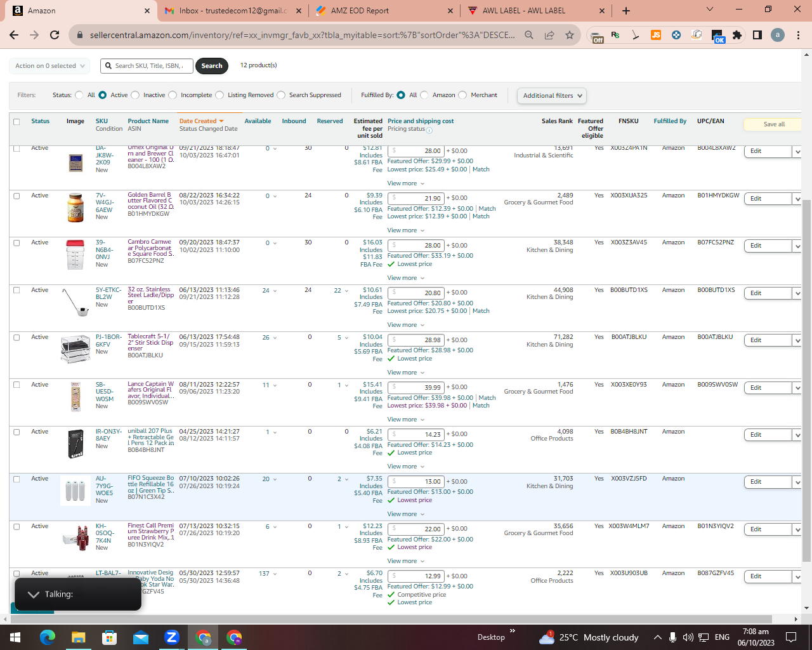Select the Incomplete status filter
This screenshot has width=812, height=650.
(173, 95)
